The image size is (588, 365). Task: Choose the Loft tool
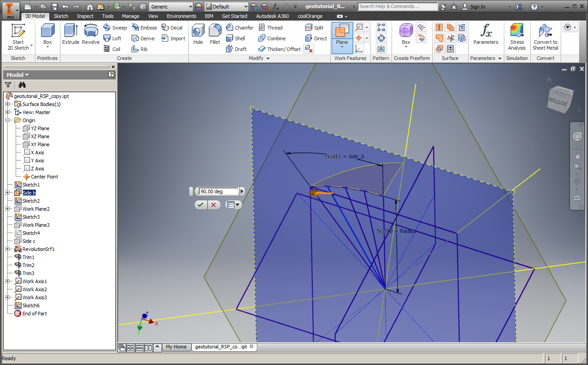tap(113, 38)
